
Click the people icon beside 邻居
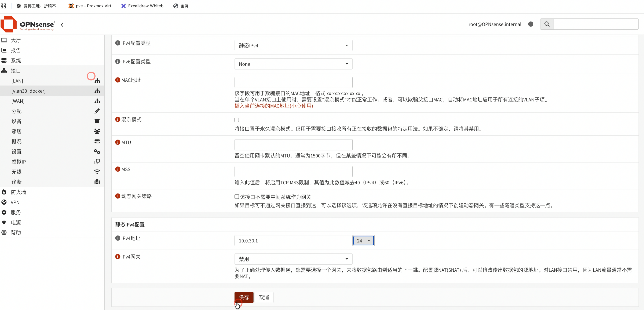(x=97, y=131)
